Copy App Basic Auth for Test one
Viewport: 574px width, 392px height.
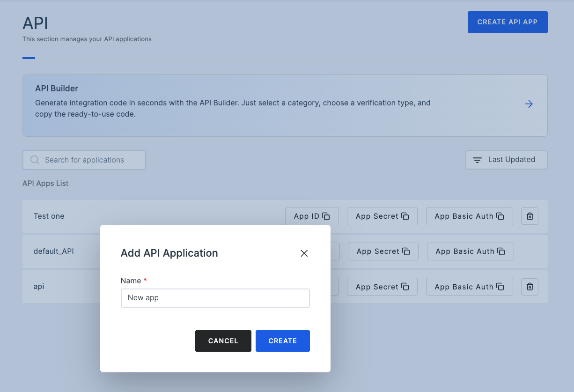point(469,216)
